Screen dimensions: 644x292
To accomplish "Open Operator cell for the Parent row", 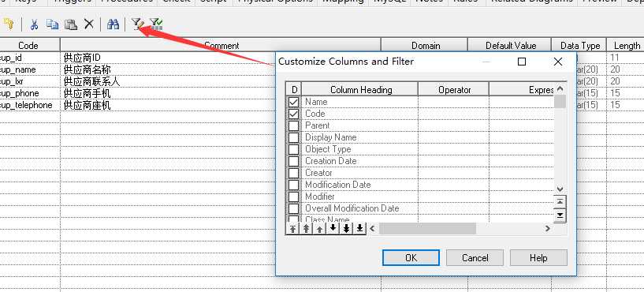I will [x=453, y=125].
